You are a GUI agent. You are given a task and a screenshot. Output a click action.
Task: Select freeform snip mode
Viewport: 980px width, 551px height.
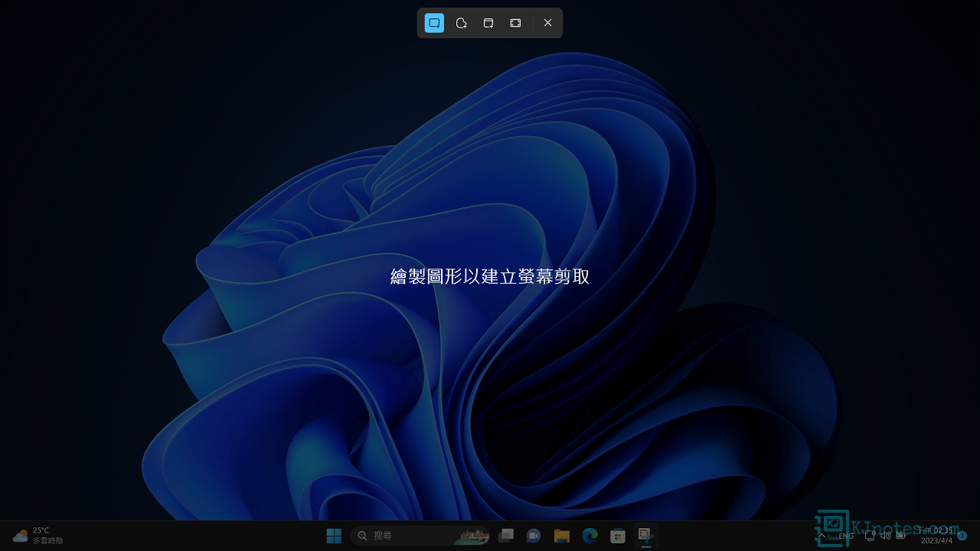point(461,23)
